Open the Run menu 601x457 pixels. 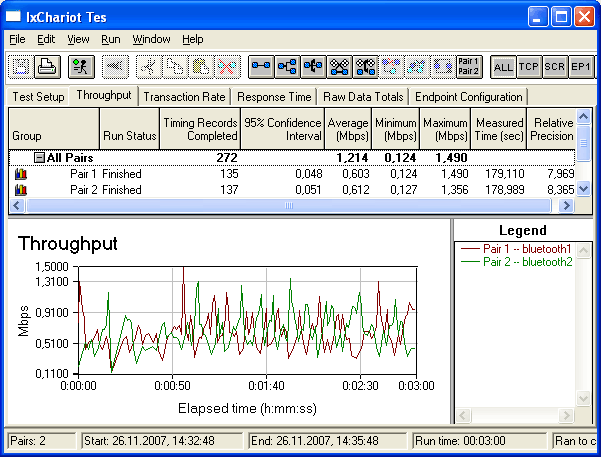(110, 39)
